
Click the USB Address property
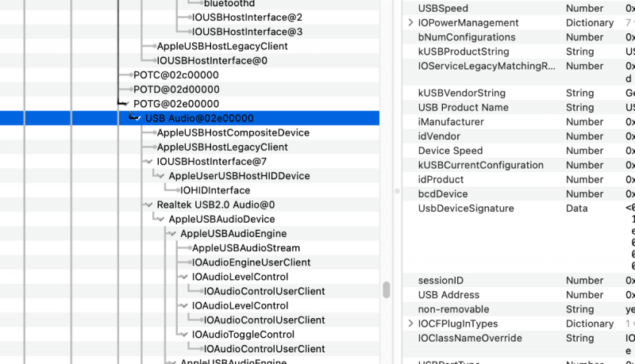click(448, 295)
